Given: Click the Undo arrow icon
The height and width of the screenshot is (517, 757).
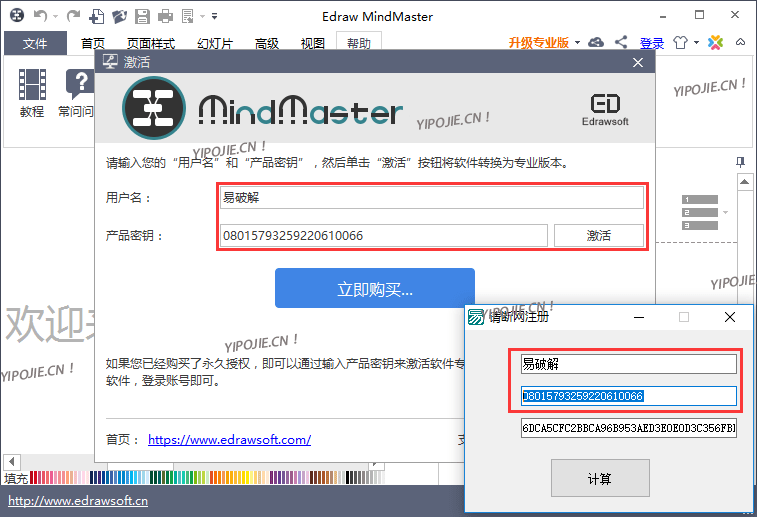Looking at the screenshot, I should click(40, 16).
